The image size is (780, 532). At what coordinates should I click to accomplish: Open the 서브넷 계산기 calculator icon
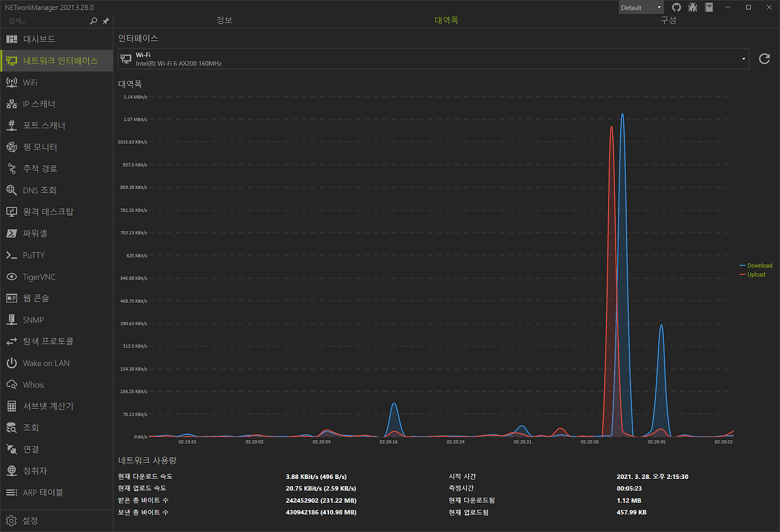(12, 406)
